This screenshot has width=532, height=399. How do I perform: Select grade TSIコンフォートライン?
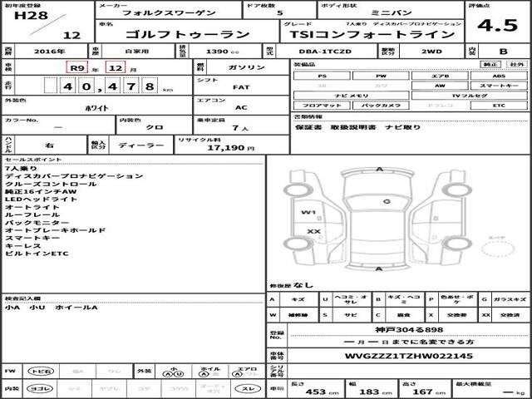point(372,34)
